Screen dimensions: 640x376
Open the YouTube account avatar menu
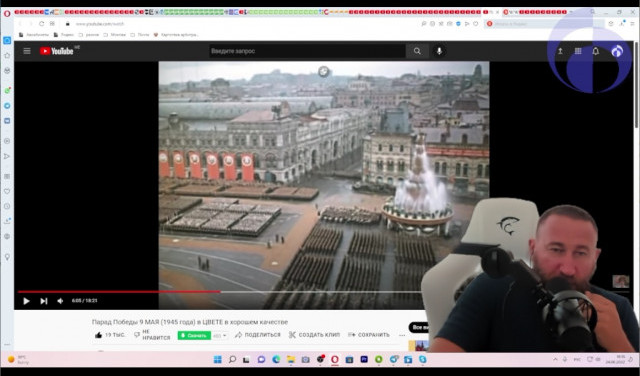pos(617,51)
